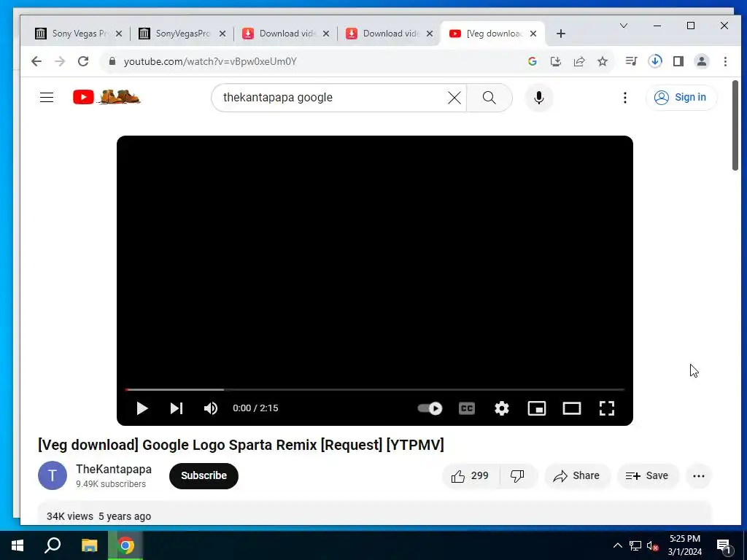The image size is (747, 560).
Task: Enable miniplayer mode
Action: tap(537, 408)
